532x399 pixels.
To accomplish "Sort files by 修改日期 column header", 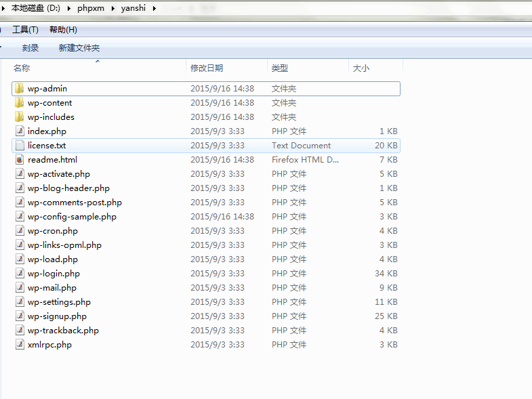I will 207,68.
